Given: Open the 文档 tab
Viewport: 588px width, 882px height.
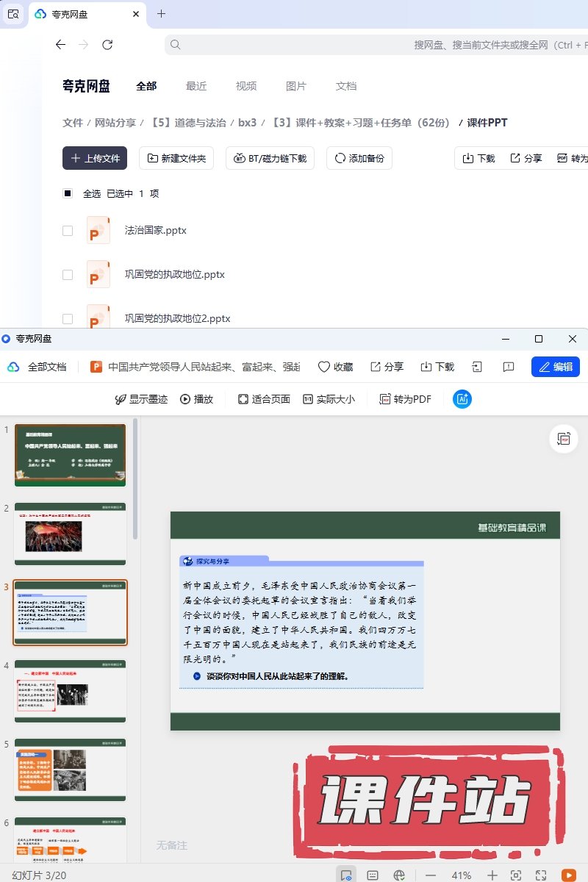Looking at the screenshot, I should pos(346,86).
